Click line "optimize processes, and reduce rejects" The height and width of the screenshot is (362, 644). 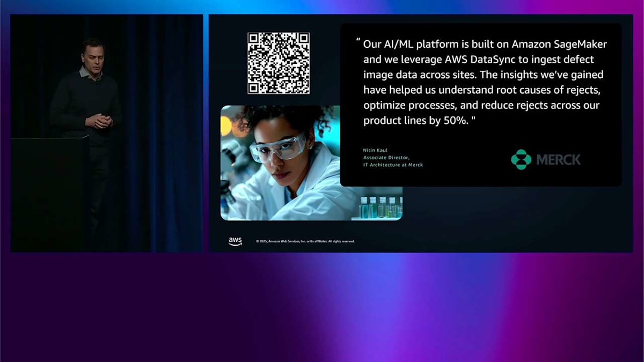pyautogui.click(x=481, y=105)
